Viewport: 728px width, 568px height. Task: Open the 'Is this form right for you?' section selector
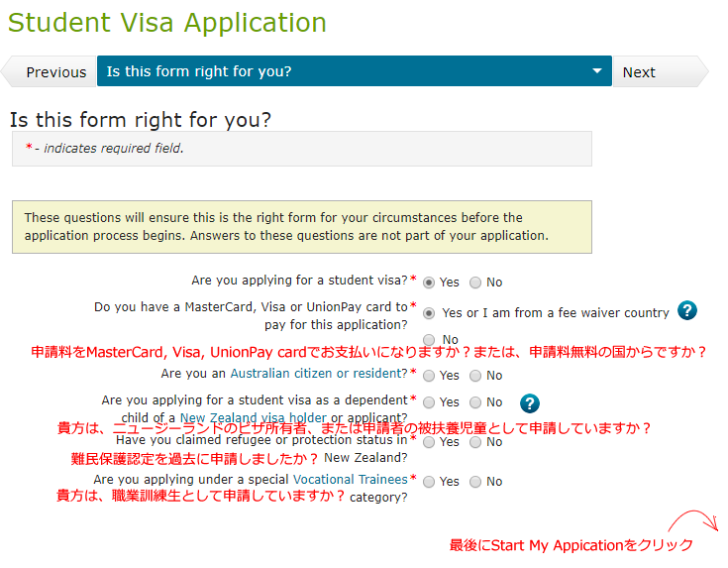(355, 71)
